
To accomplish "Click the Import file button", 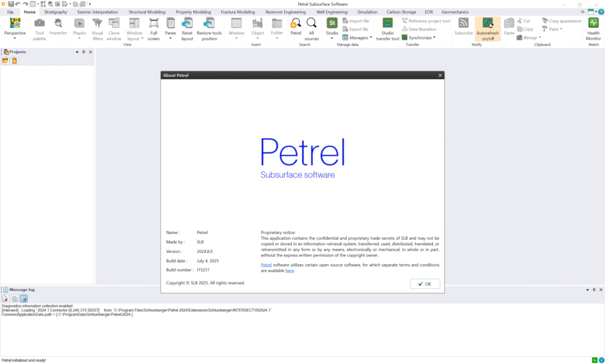I will pyautogui.click(x=356, y=21).
